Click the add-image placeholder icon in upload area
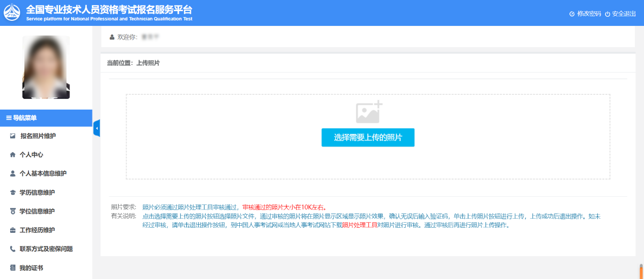 click(x=369, y=112)
